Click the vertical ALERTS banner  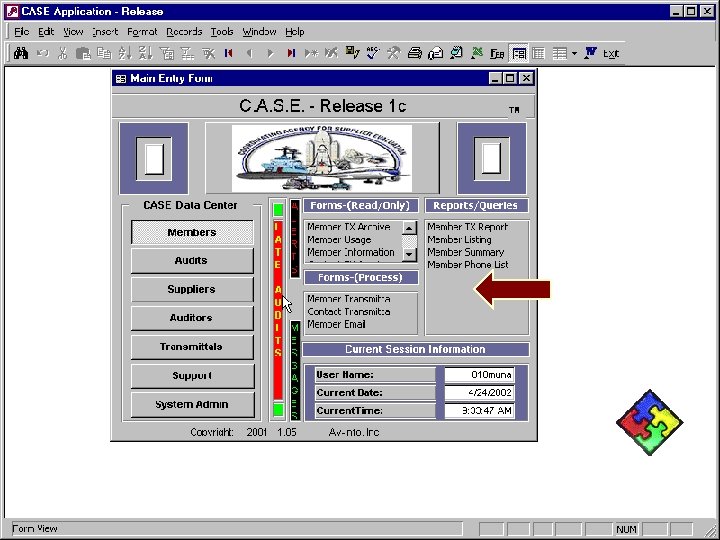point(295,239)
